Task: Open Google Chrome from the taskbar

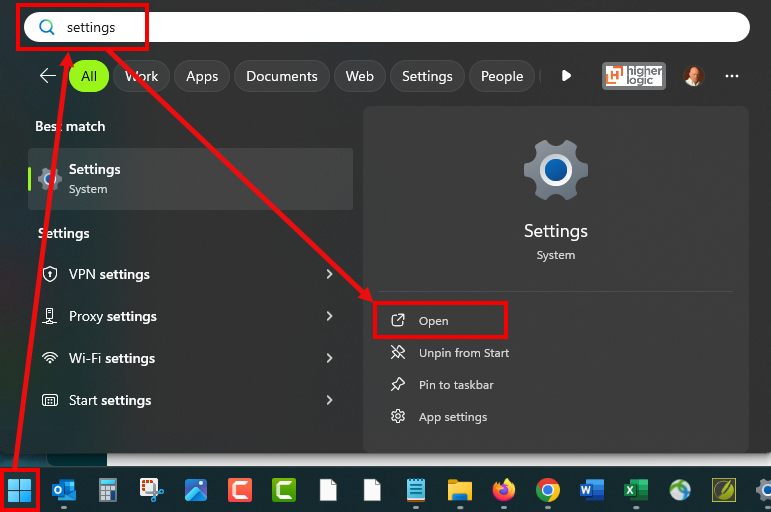Action: pyautogui.click(x=547, y=490)
